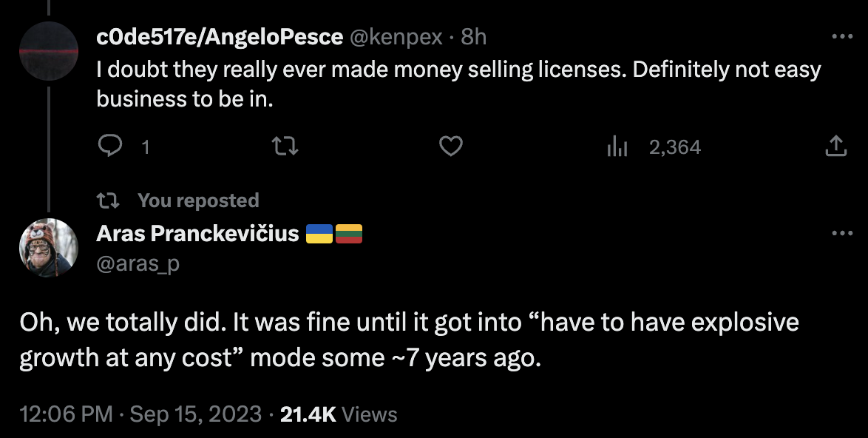Open the '8h' timestamp permalink

(x=474, y=36)
